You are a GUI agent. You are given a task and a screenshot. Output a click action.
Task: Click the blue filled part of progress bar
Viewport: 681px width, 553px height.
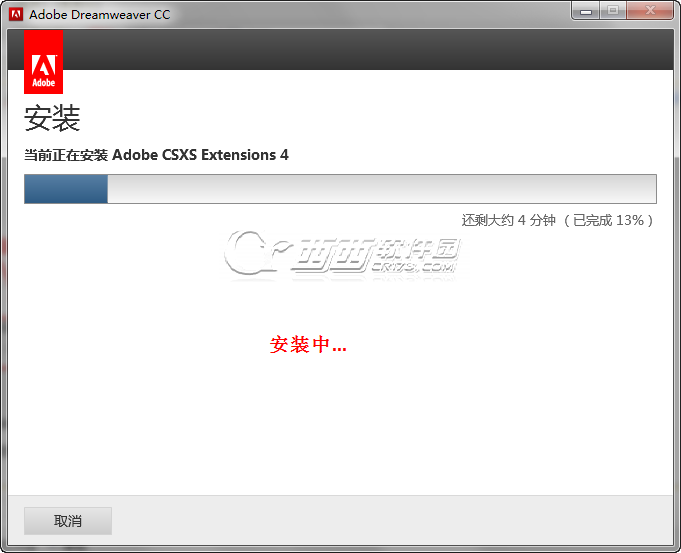66,189
